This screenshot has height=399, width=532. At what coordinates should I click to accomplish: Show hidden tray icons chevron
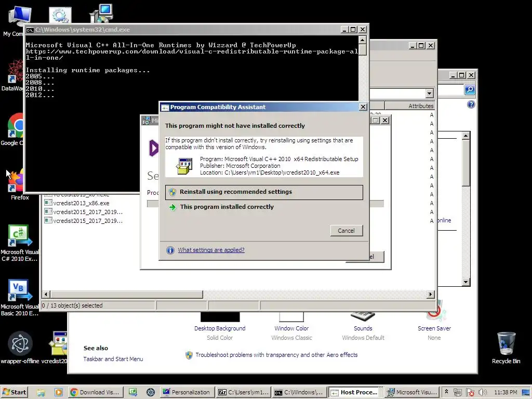(x=446, y=392)
